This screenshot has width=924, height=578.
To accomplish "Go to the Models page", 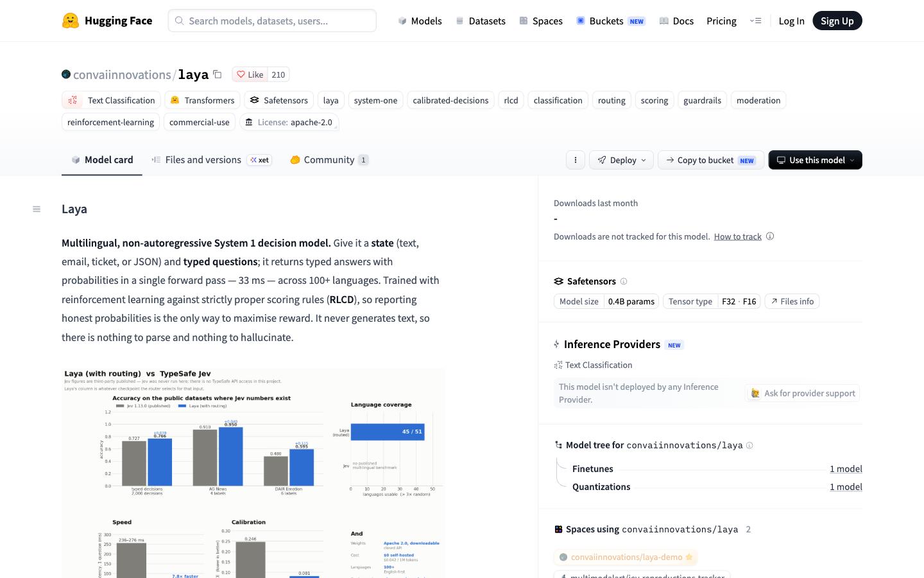I will click(420, 21).
